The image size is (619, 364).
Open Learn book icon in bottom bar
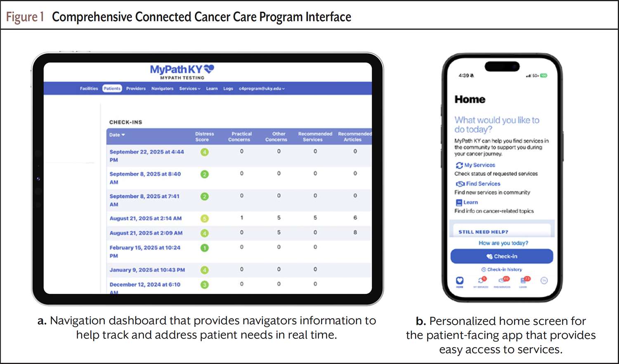tap(524, 281)
